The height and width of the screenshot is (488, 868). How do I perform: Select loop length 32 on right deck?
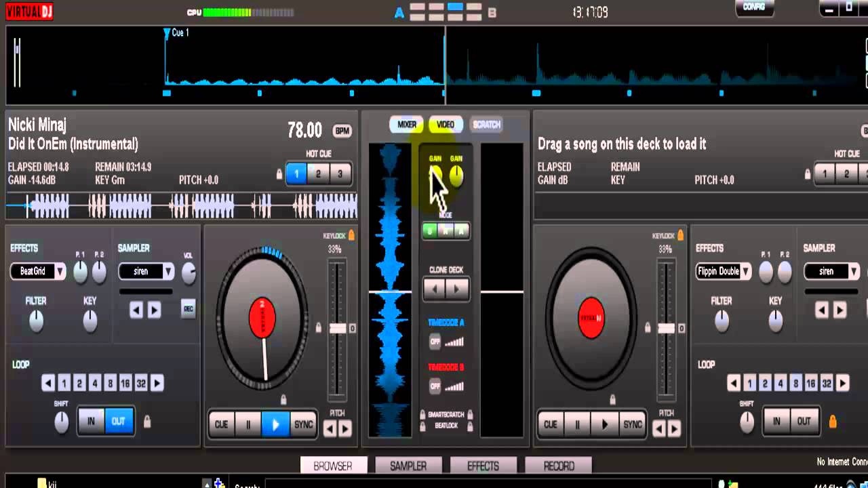pos(827,384)
